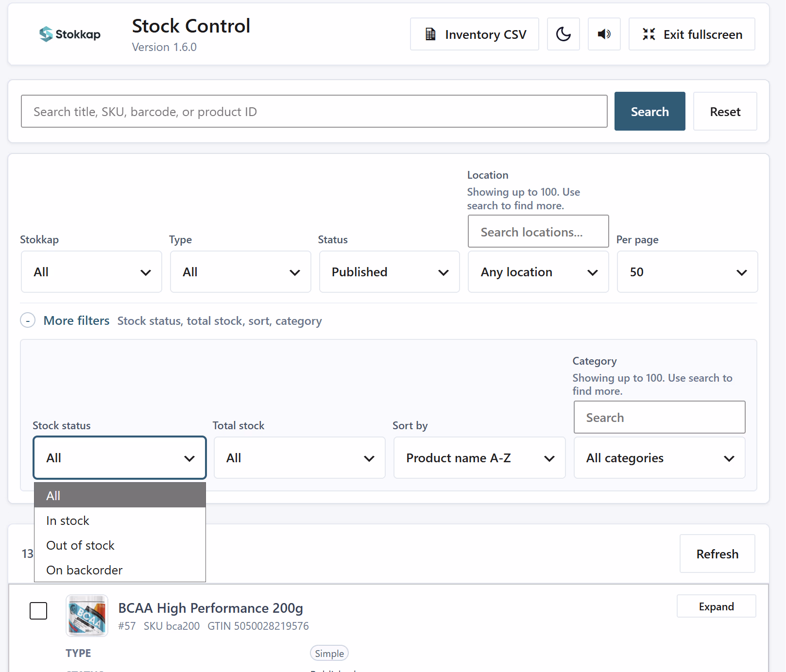Click the Search button
This screenshot has width=786, height=672.
click(650, 111)
